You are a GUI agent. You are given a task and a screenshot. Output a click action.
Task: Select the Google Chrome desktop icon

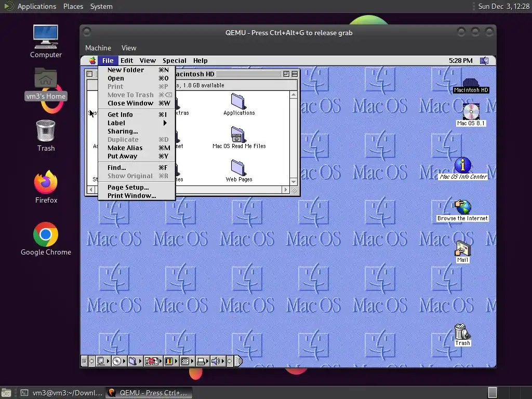tap(46, 239)
